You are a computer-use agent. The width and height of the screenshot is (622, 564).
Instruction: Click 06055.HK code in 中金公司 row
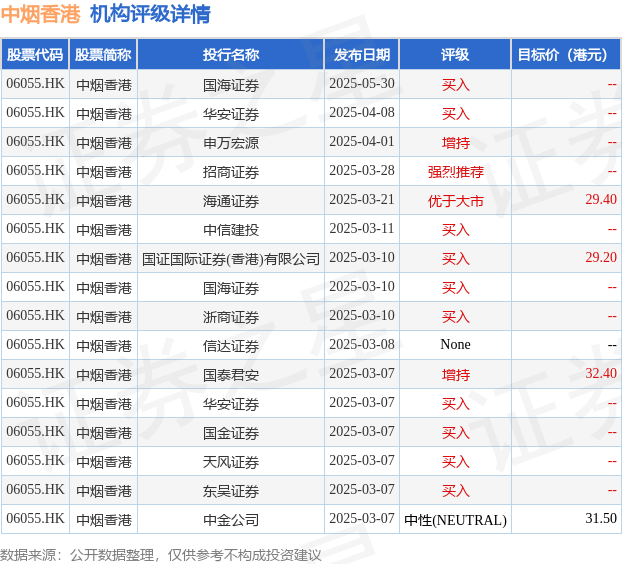click(x=35, y=518)
